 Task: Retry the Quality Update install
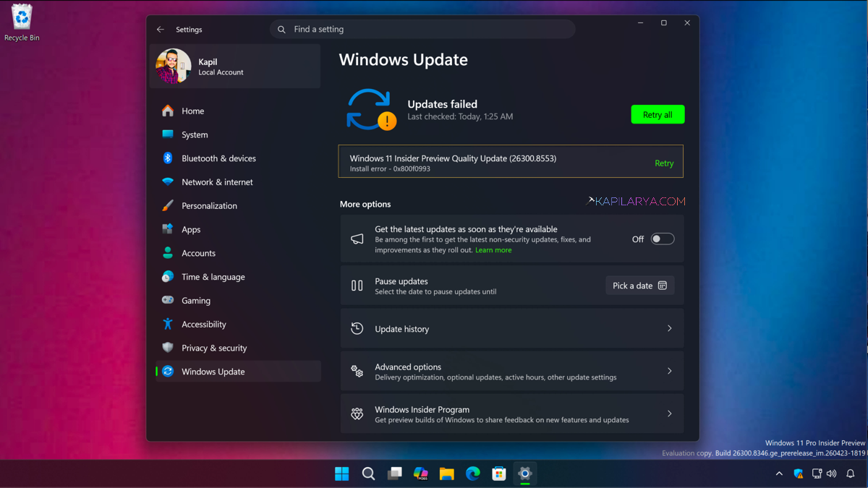click(664, 163)
